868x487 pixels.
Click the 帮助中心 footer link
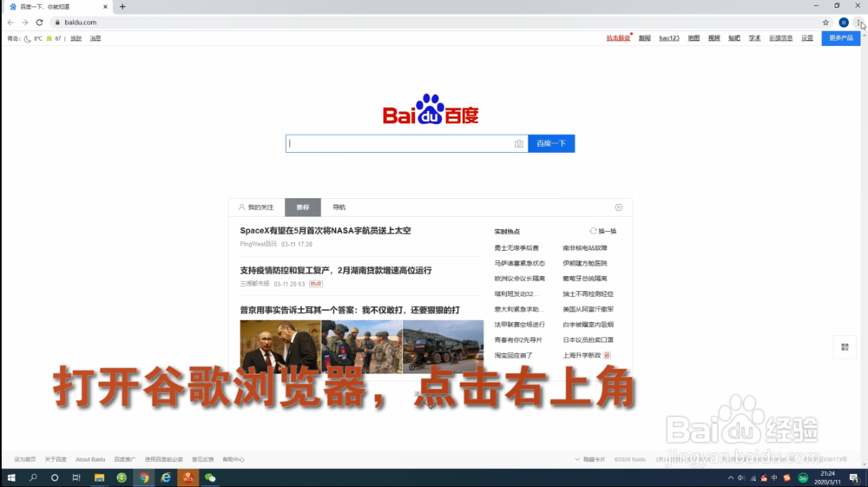pos(233,459)
